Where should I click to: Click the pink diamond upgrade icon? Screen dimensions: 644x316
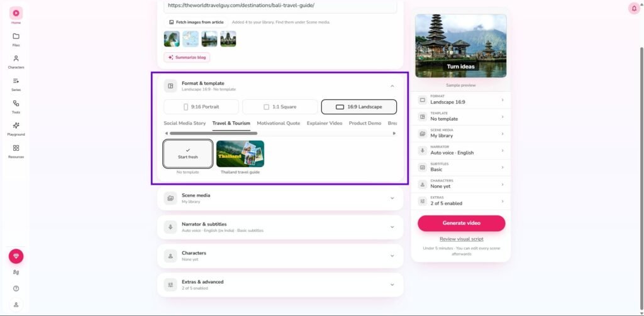click(16, 256)
